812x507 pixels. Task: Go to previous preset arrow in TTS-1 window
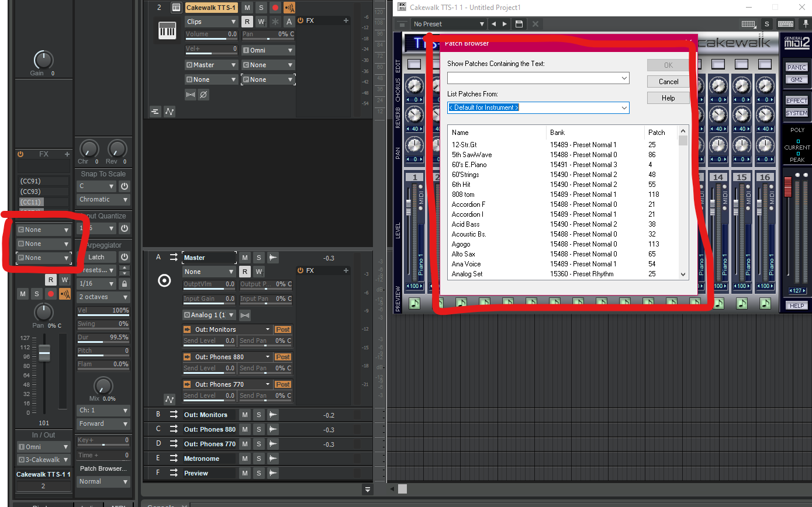tap(494, 24)
